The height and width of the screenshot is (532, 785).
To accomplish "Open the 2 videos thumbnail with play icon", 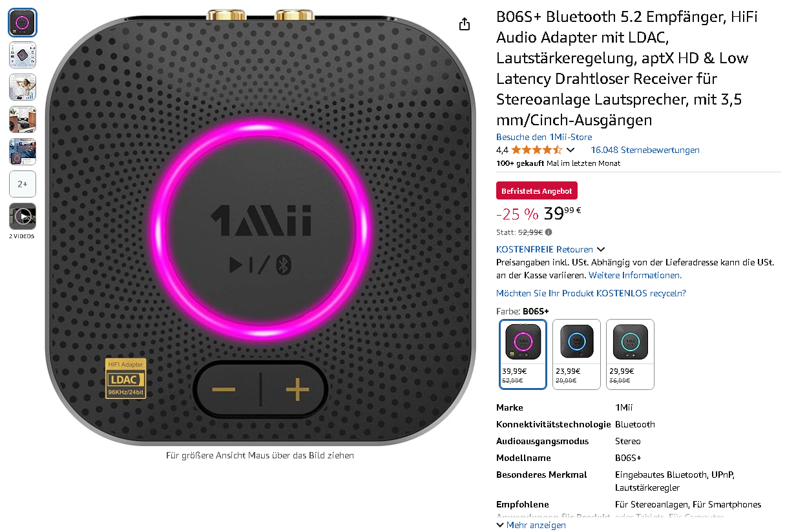I will tap(23, 216).
